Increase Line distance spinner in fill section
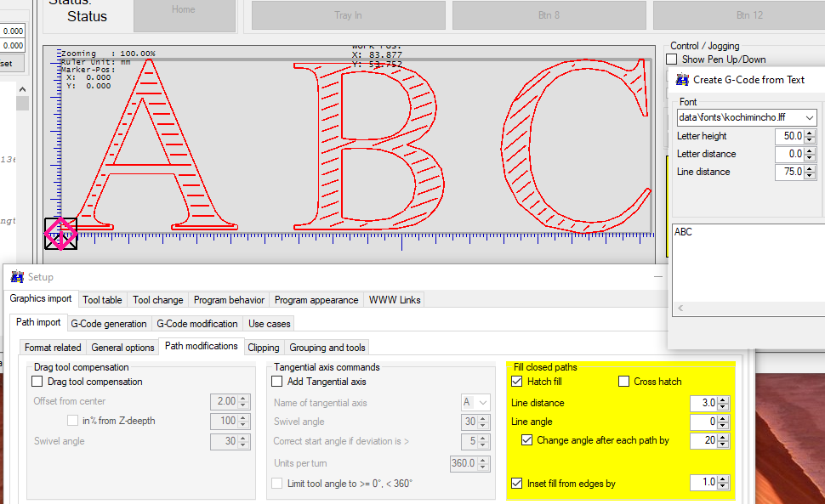 (724, 399)
